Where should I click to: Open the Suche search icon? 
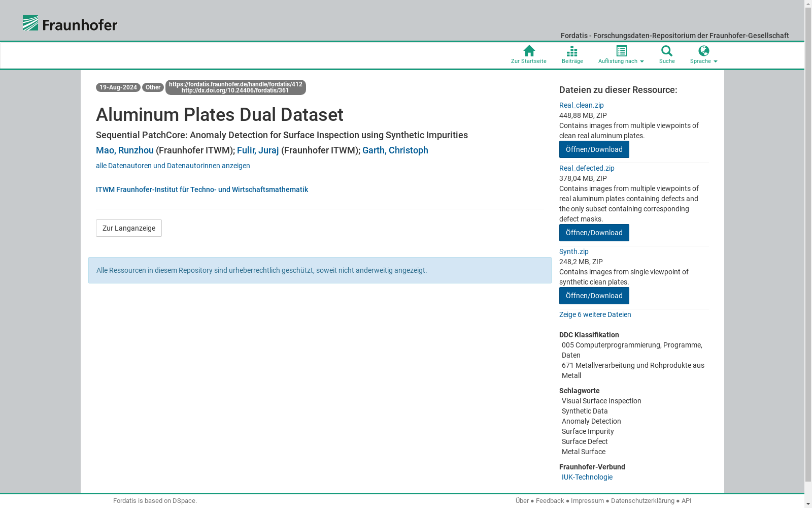click(x=667, y=54)
